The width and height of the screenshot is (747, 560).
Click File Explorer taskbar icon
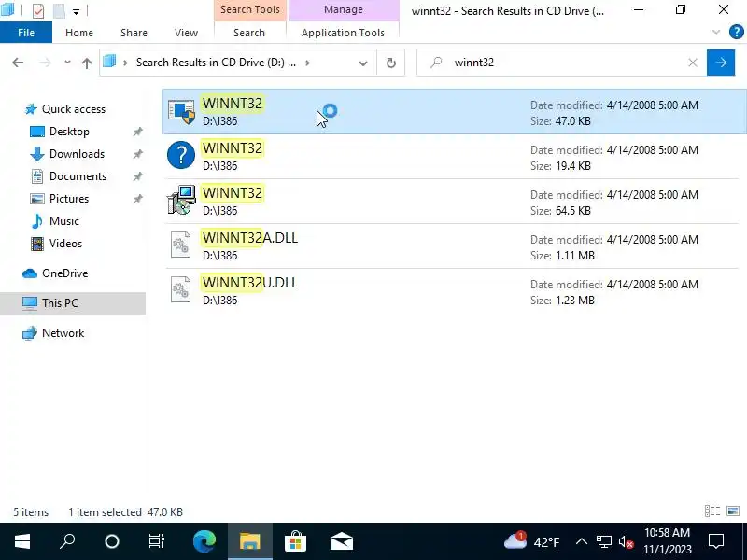click(x=250, y=541)
